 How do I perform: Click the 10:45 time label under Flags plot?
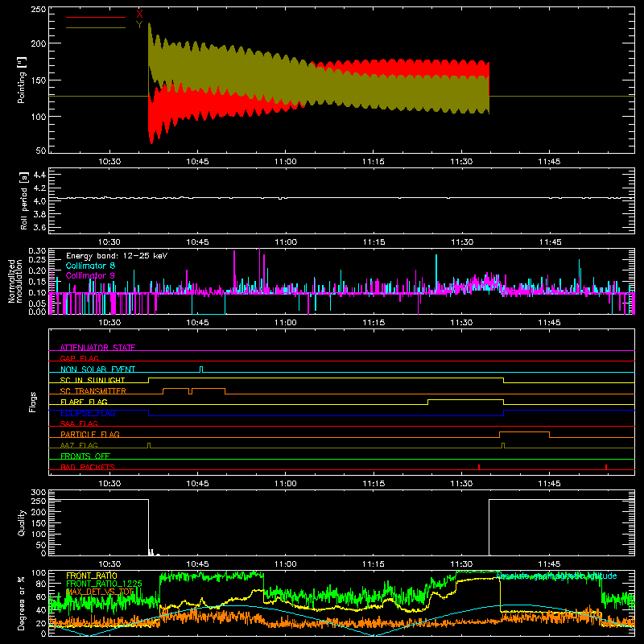point(197,484)
